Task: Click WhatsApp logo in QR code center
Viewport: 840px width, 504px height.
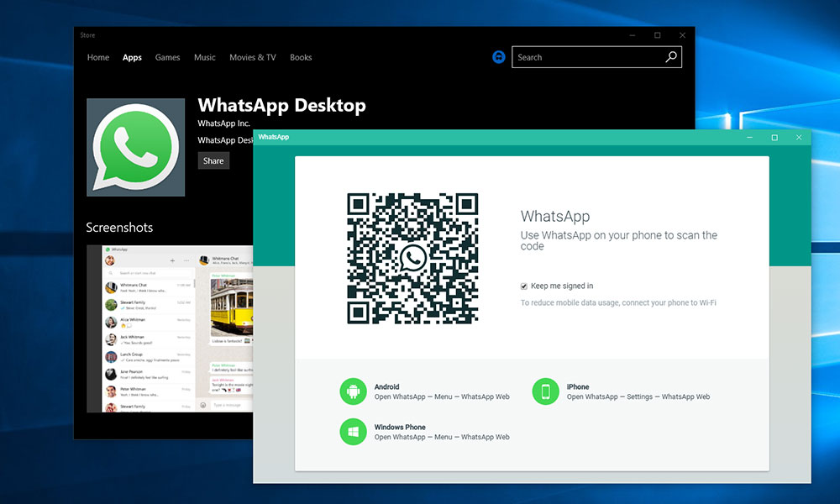Action: tap(412, 259)
